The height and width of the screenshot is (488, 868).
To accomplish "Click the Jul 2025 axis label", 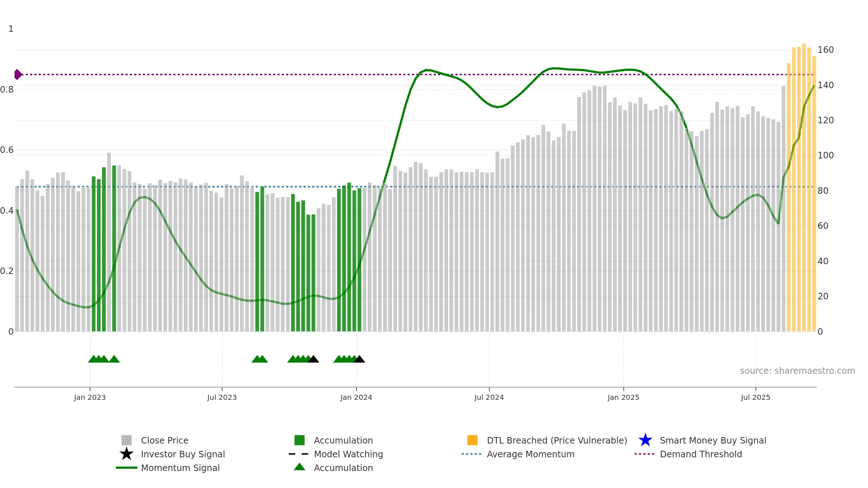I will click(x=756, y=397).
